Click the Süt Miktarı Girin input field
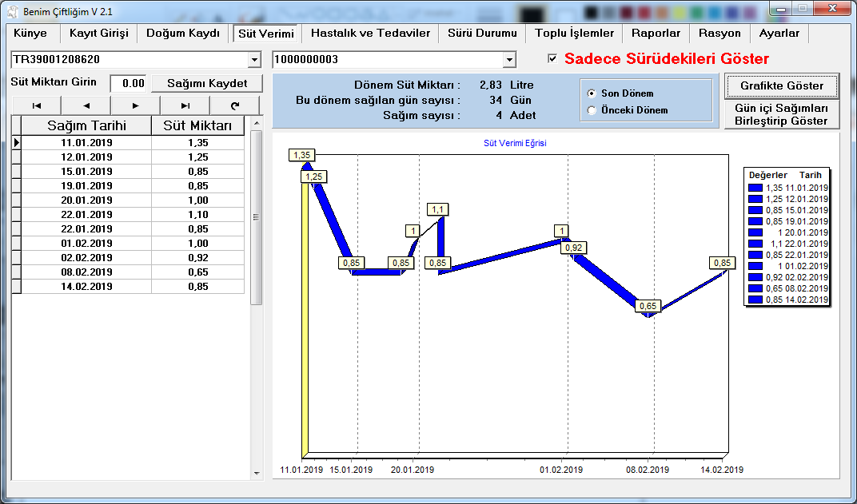 coord(128,83)
